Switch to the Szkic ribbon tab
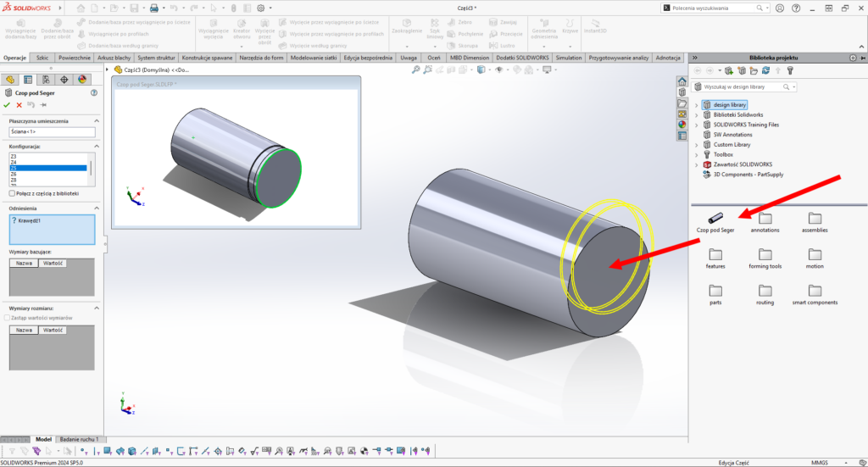The image size is (868, 467). point(42,58)
